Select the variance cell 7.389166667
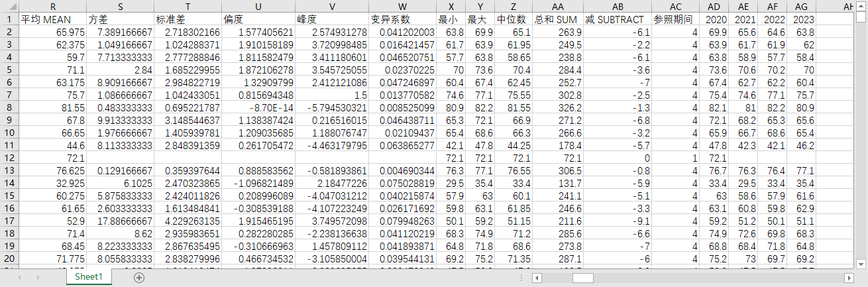The image size is (868, 287). [120, 32]
